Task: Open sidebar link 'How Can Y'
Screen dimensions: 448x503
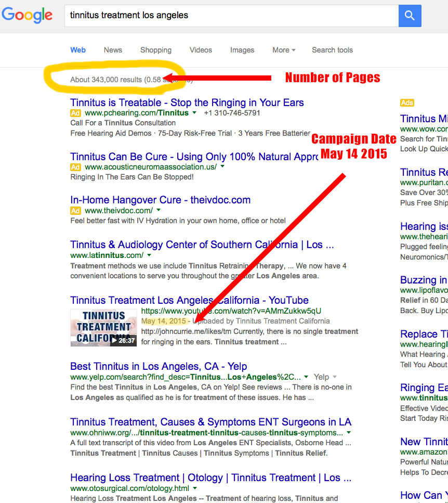Action: tap(424, 495)
